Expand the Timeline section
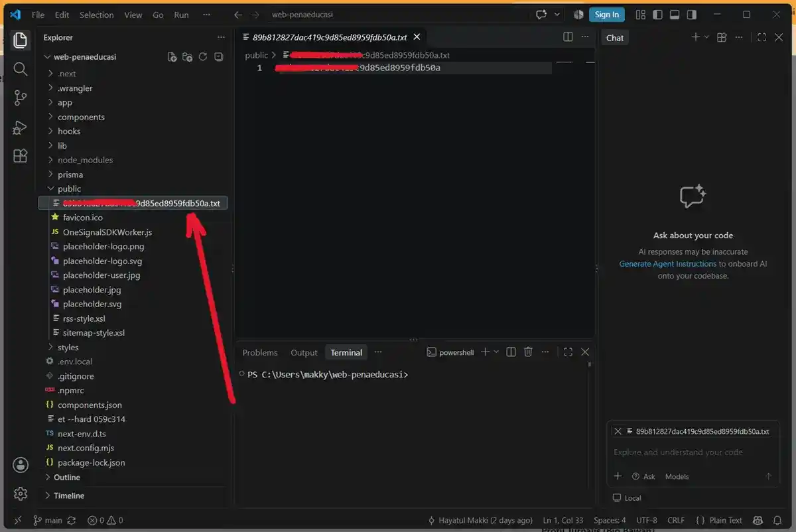Image resolution: width=796 pixels, height=532 pixels. click(x=68, y=496)
